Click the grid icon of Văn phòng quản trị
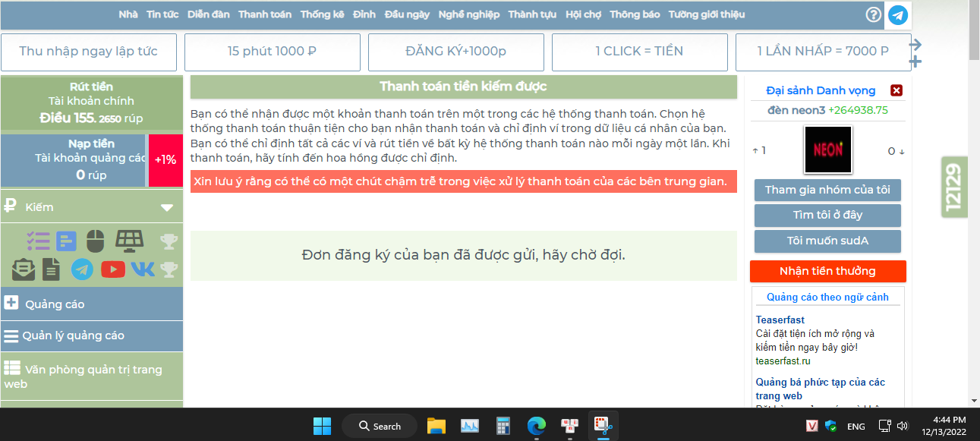Image resolution: width=980 pixels, height=441 pixels. pyautogui.click(x=11, y=368)
